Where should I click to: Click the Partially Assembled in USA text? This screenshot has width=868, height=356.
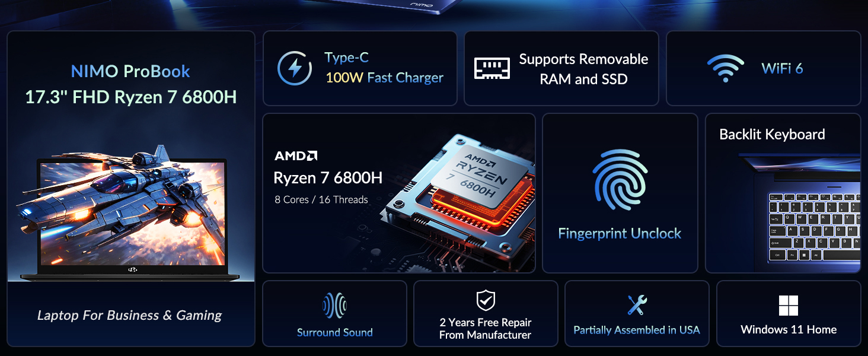point(637,330)
